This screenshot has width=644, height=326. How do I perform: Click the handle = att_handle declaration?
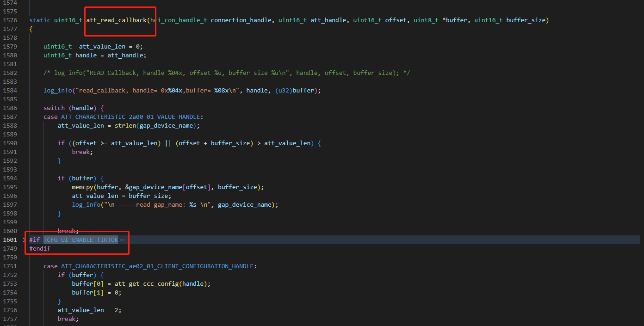(95, 55)
